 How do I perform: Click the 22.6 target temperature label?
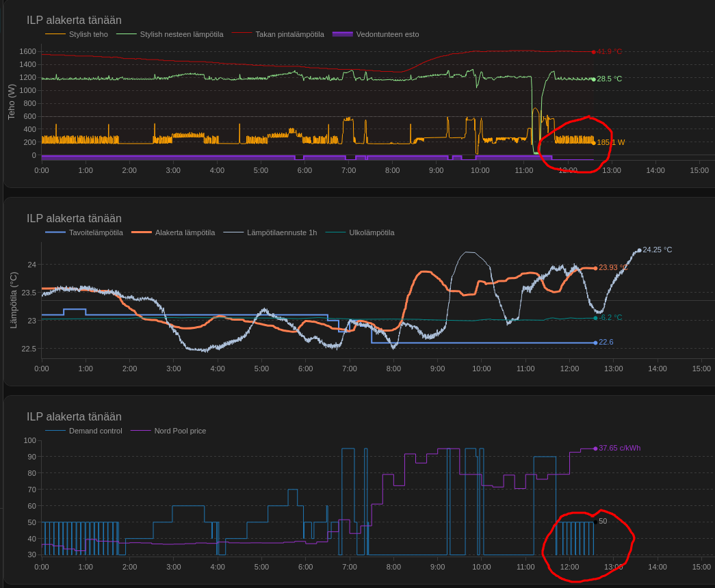click(x=606, y=343)
